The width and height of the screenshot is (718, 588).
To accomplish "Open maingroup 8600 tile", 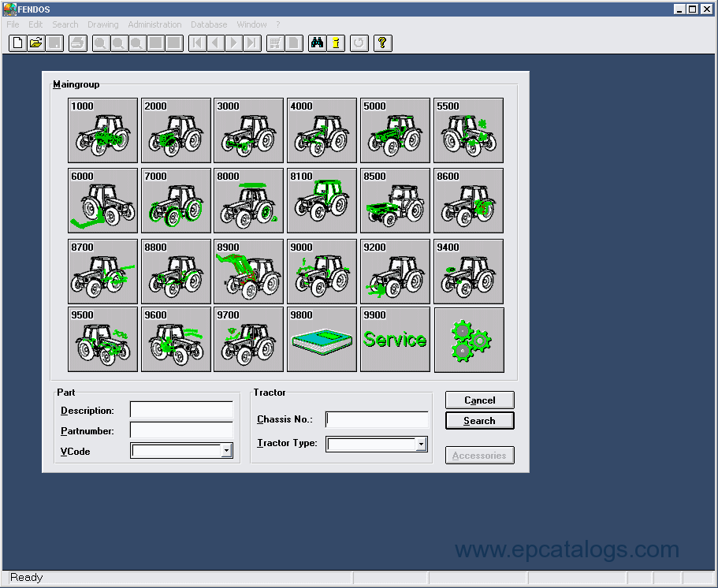I will click(468, 200).
